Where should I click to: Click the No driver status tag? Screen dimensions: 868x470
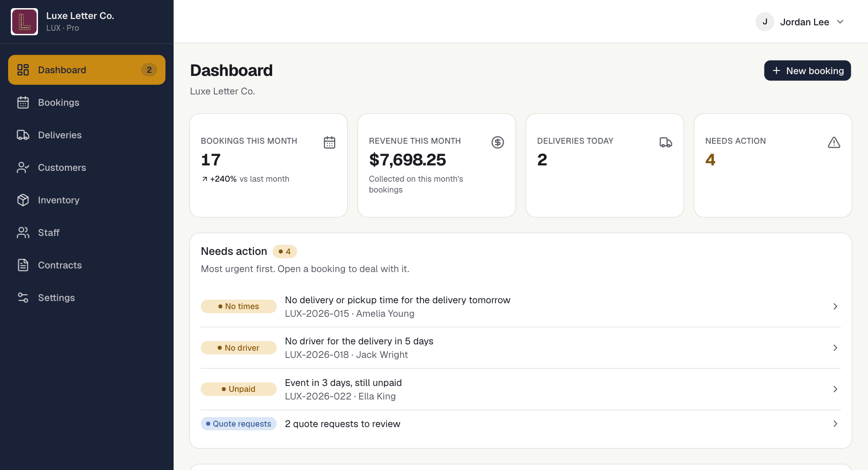pyautogui.click(x=239, y=348)
